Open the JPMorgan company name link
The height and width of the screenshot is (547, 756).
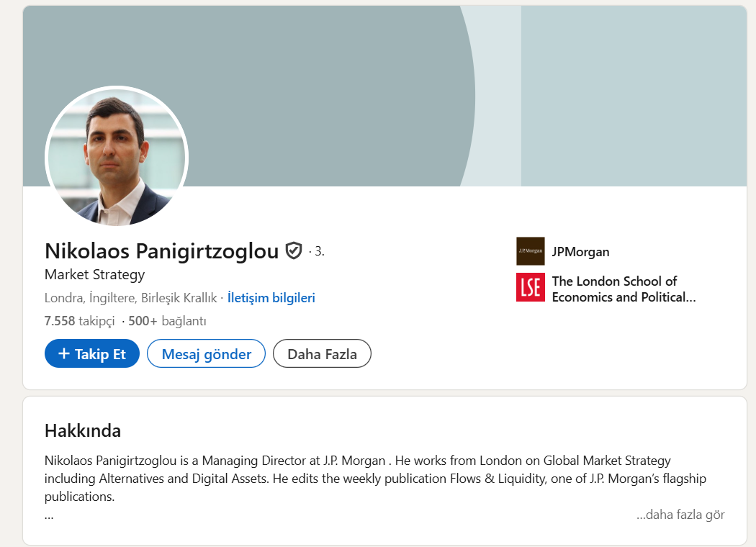[x=580, y=251]
